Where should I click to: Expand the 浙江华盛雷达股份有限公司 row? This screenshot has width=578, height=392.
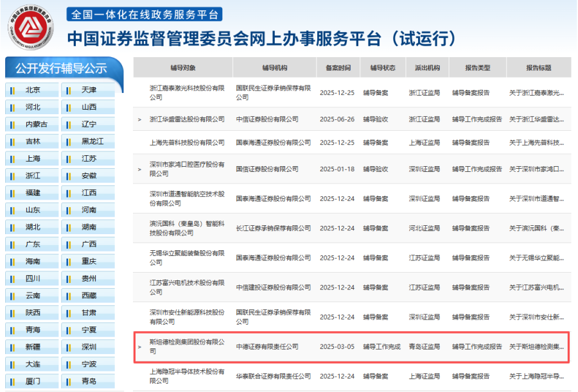tap(139, 119)
